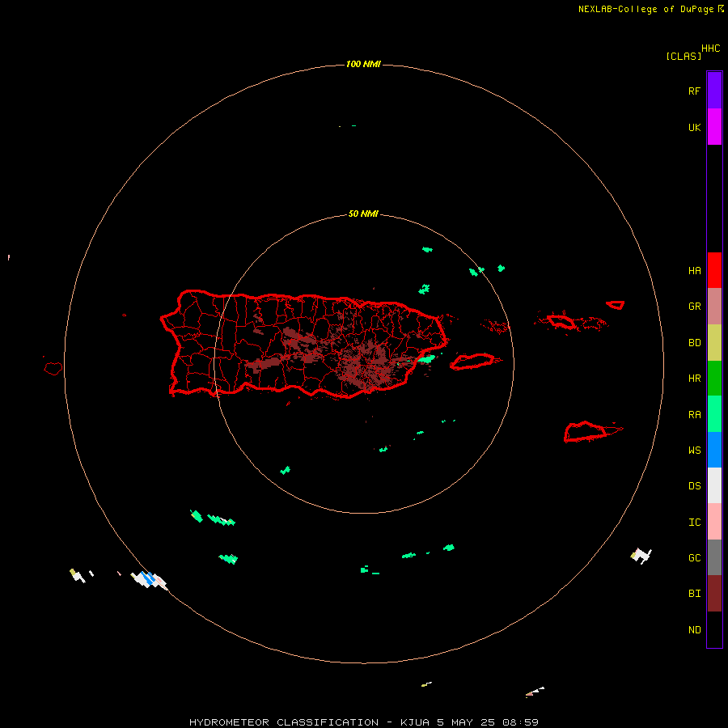Click the HR green legend swatch

coord(714,379)
